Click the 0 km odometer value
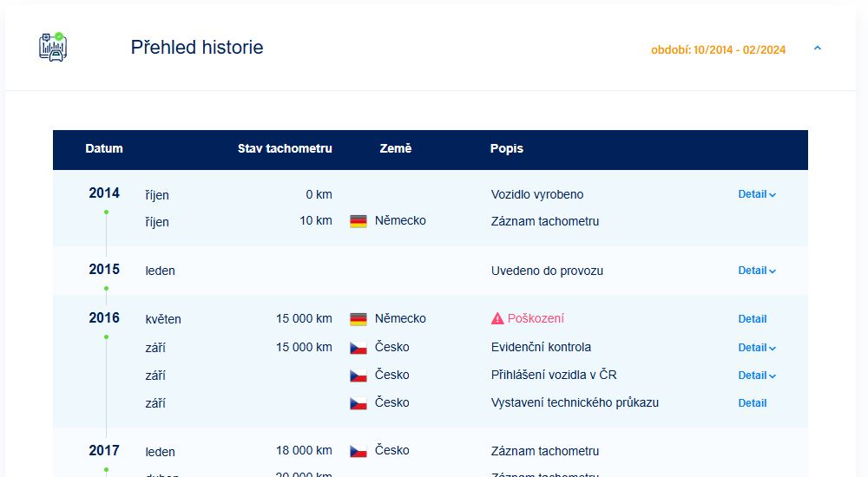Screen dimensions: 868x477 (x=319, y=194)
